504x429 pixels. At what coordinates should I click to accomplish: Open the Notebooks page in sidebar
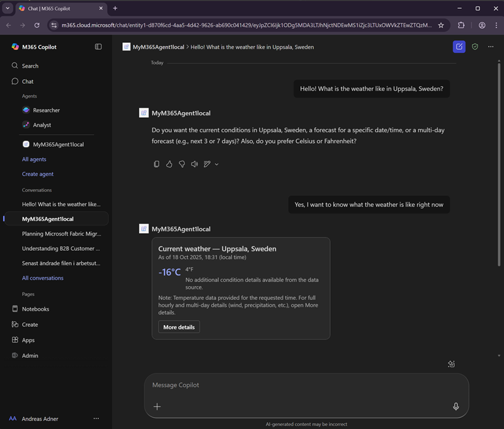tap(35, 309)
